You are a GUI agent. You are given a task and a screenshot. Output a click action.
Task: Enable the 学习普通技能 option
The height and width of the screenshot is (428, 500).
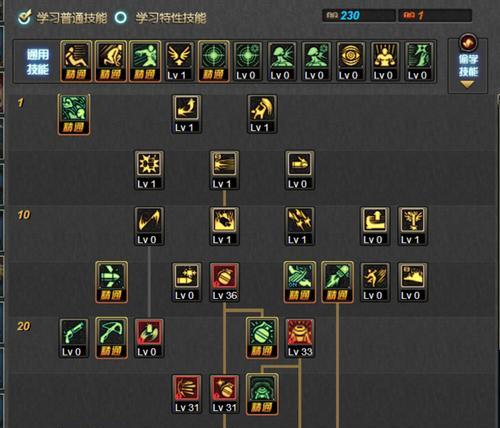pos(62,17)
